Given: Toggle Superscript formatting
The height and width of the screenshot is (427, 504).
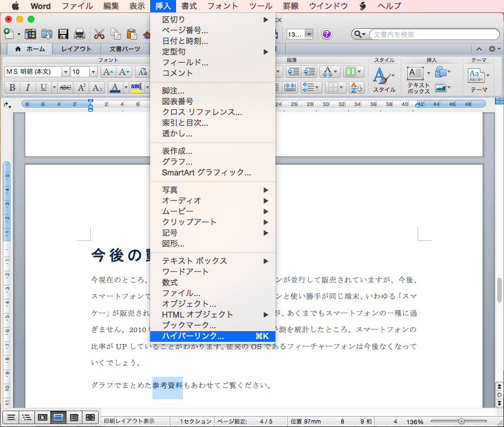Looking at the screenshot, I should pos(82,87).
